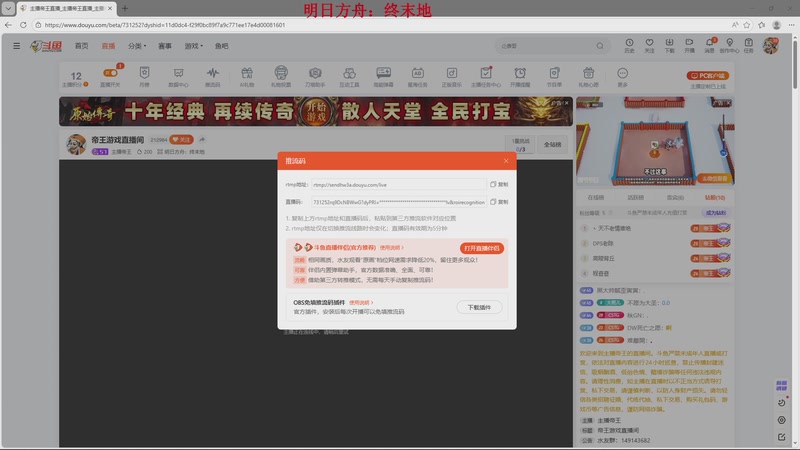Click the 关注 follow button next to room title

click(x=181, y=139)
